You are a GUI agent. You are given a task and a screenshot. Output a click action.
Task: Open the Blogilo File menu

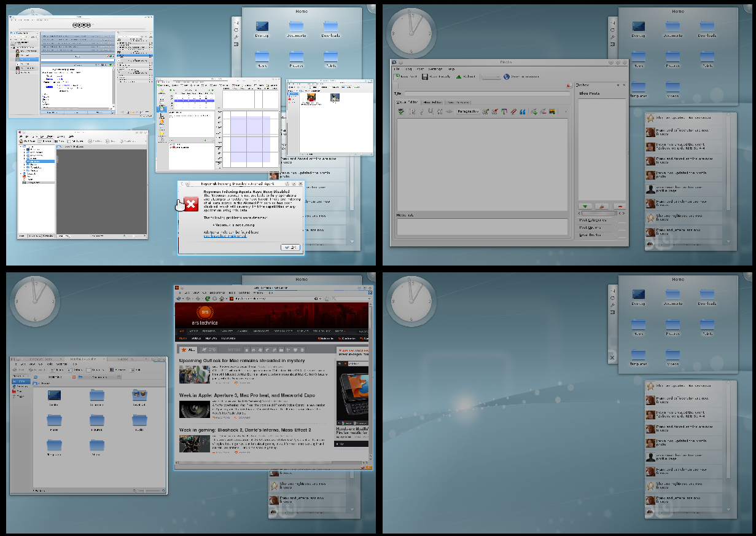[x=396, y=69]
